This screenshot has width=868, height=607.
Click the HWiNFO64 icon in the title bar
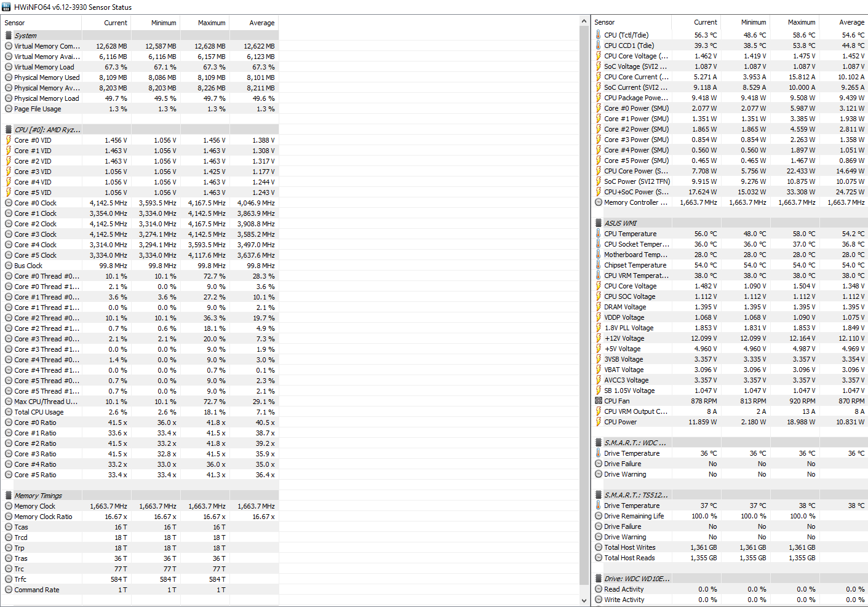coord(6,7)
